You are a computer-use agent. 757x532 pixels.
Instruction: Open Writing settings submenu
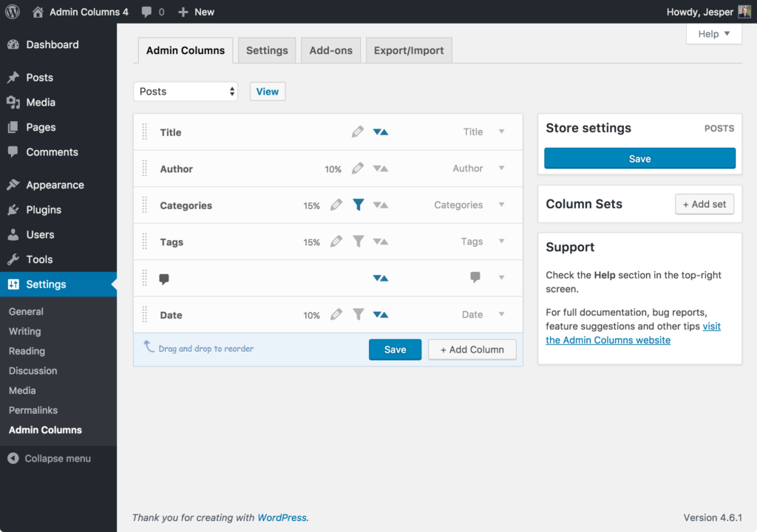coord(24,331)
